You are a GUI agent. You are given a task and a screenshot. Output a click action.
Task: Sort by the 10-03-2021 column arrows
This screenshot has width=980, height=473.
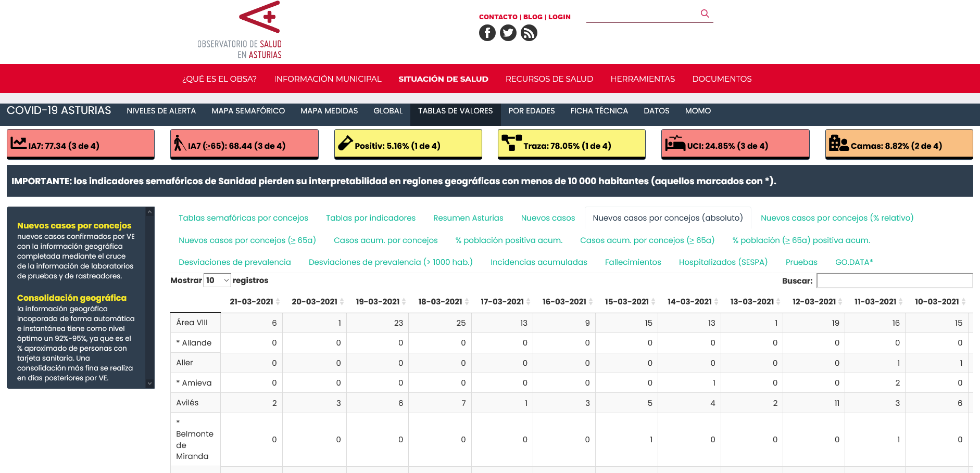coord(964,302)
